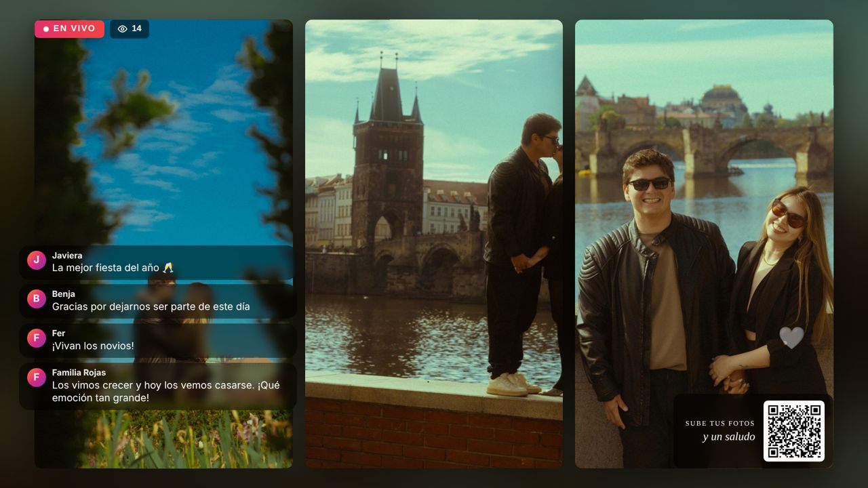The image size is (868, 488).
Task: Click Javiera's J avatar
Action: [x=37, y=260]
